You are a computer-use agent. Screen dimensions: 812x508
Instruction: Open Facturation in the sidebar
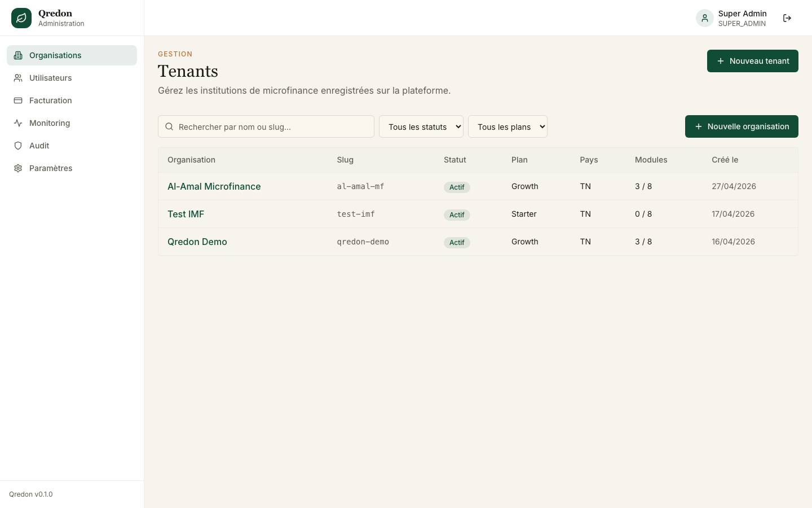[72, 100]
